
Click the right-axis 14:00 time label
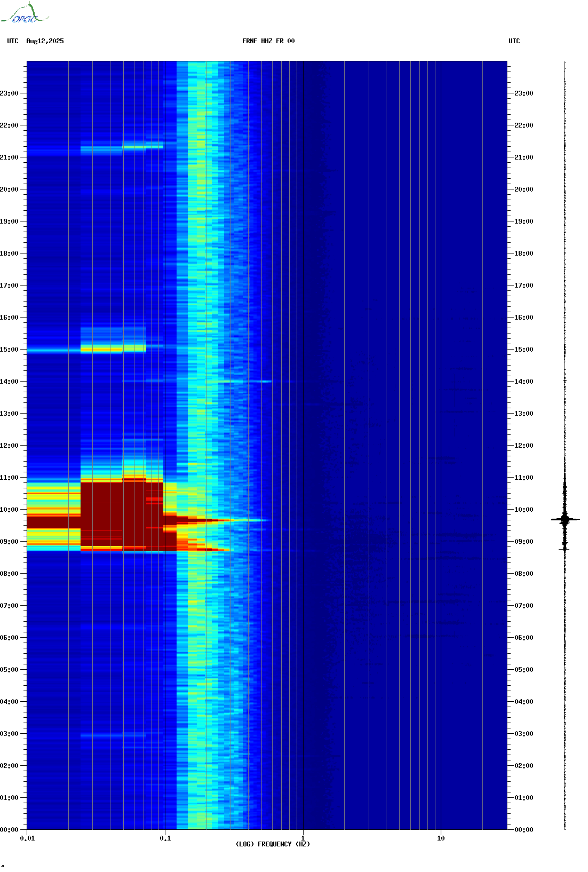tap(524, 382)
